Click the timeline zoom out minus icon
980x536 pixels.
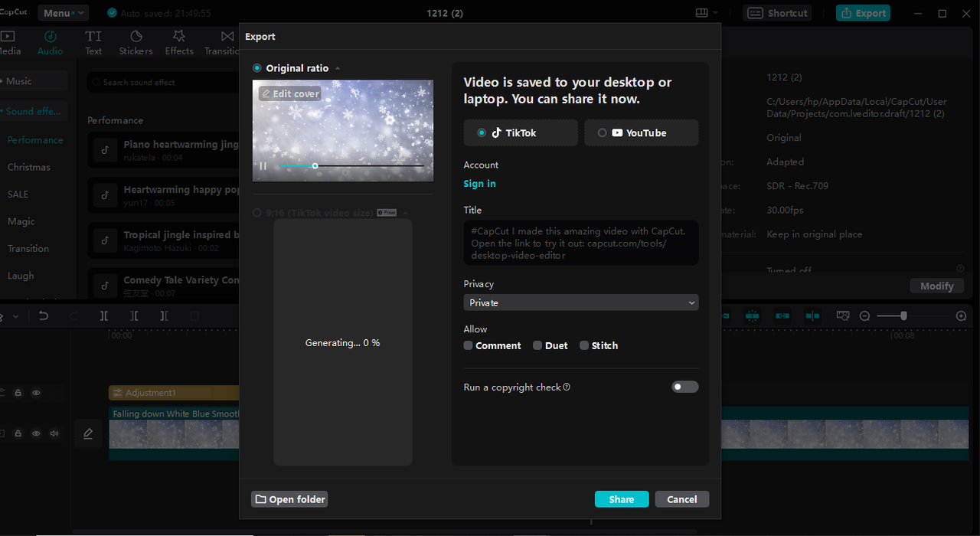[x=864, y=315]
